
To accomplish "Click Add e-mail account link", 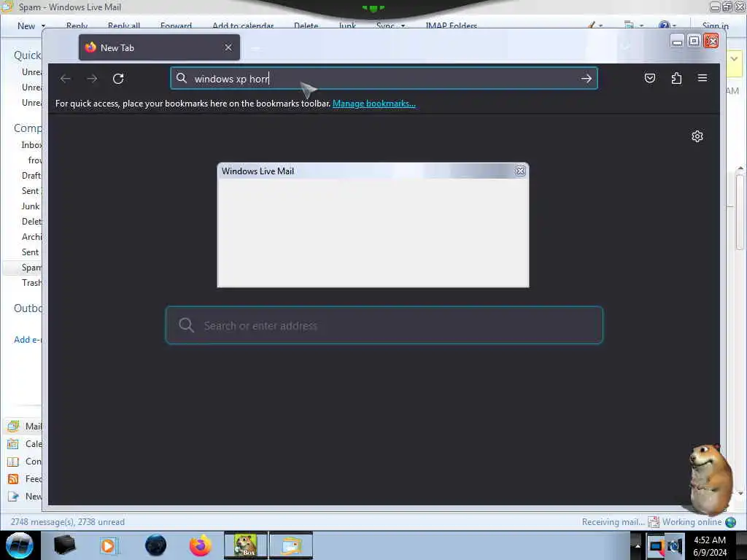I will (x=28, y=340).
